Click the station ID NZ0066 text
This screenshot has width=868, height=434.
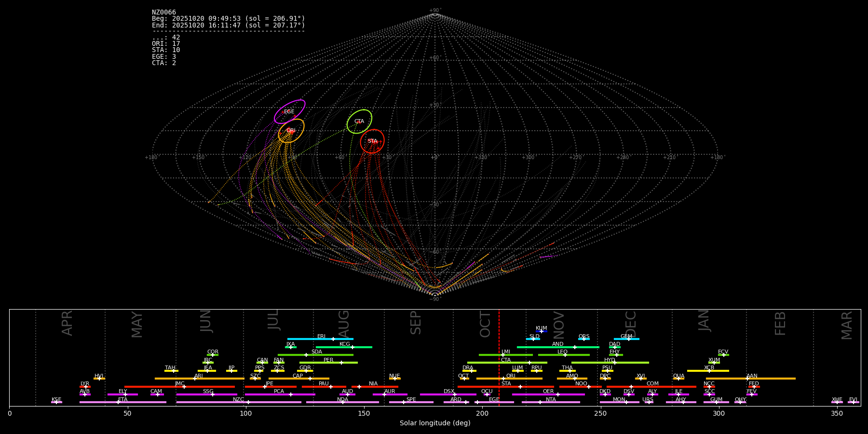[164, 12]
